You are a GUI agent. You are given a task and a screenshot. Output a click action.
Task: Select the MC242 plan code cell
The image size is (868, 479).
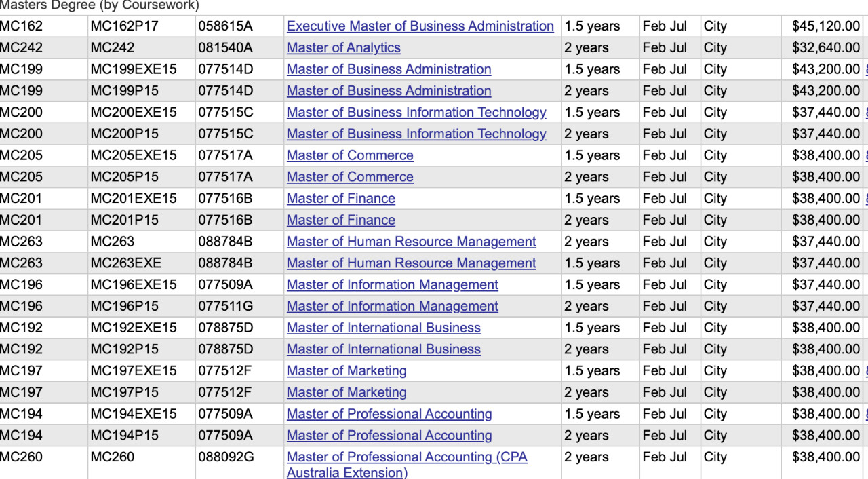(x=142, y=47)
